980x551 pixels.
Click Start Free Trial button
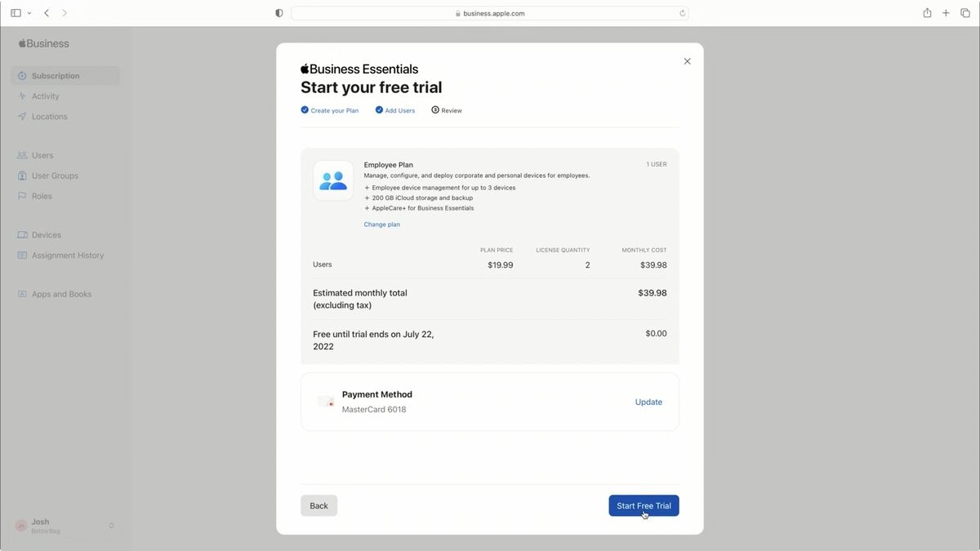tap(644, 505)
